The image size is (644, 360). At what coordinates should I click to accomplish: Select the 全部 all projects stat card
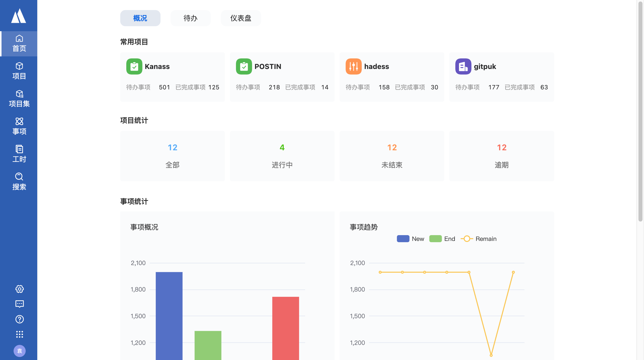point(173,156)
